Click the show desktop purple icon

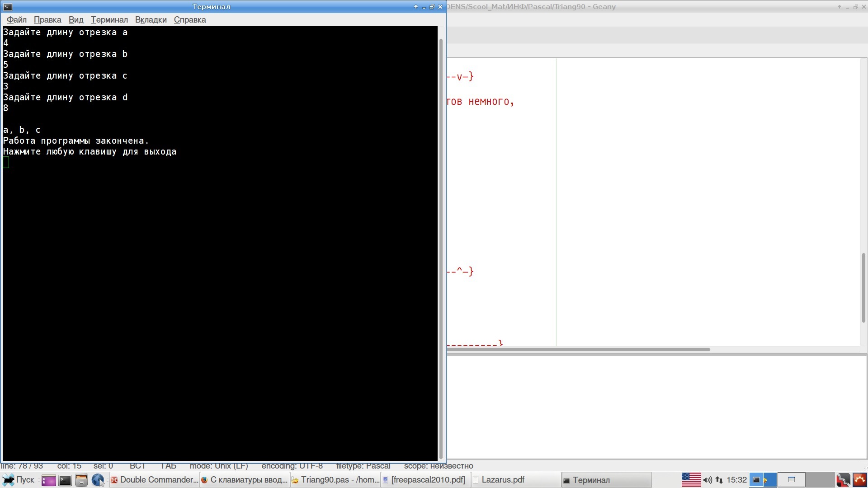48,480
